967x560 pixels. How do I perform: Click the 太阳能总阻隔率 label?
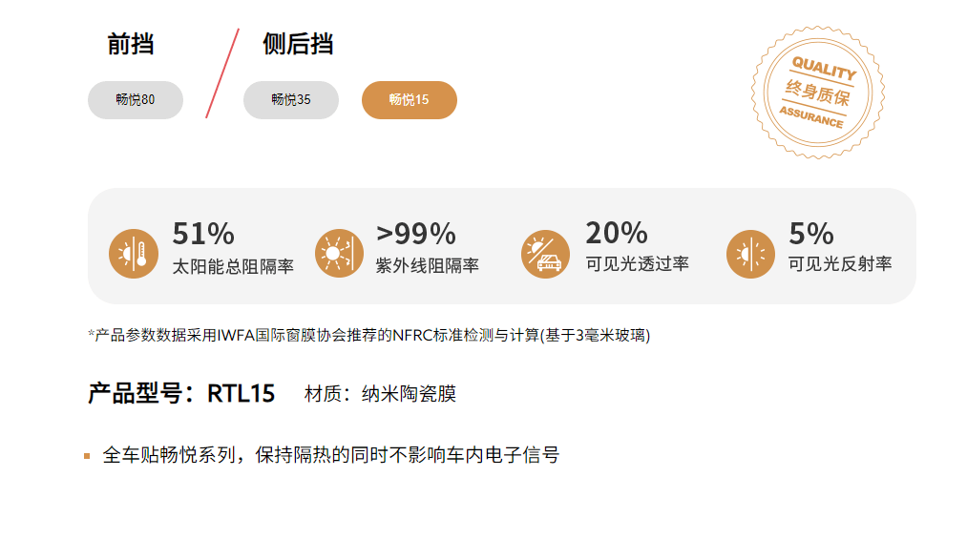233,266
